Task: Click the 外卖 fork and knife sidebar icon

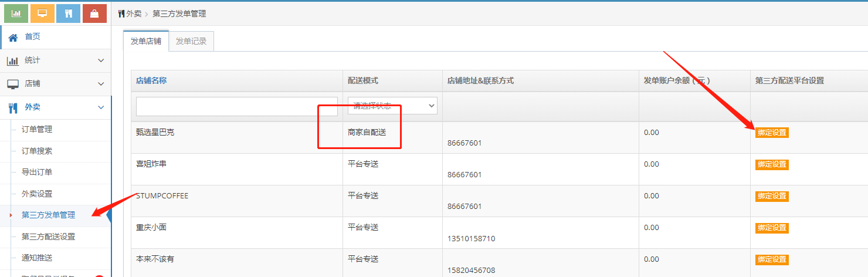Action: pyautogui.click(x=13, y=107)
